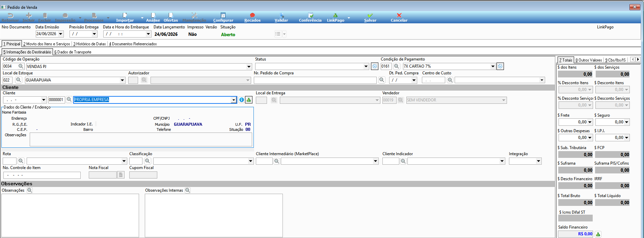
Task: Open the Previsão Entrega date dropdown
Action: tap(95, 34)
